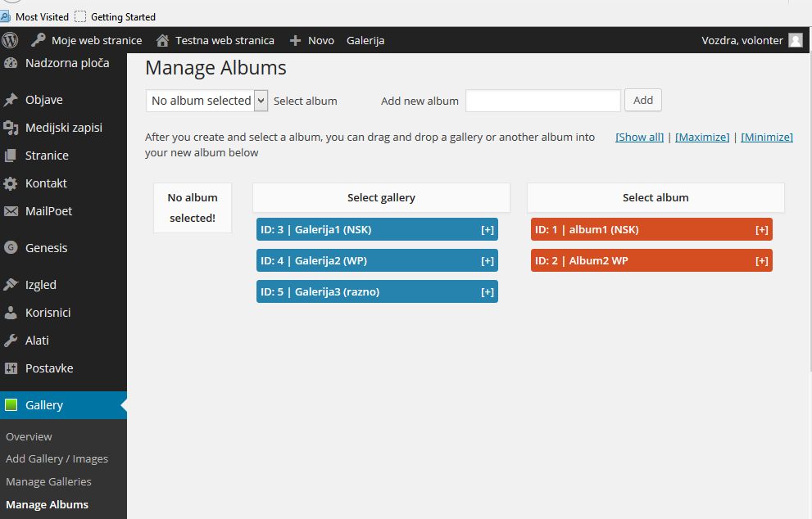Click the WordPress logo icon
Image resolution: width=812 pixels, height=519 pixels.
click(x=10, y=40)
